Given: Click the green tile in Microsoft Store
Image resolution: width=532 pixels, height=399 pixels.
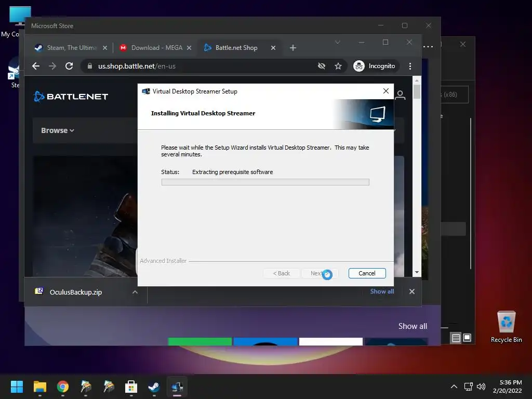Looking at the screenshot, I should click(200, 342).
